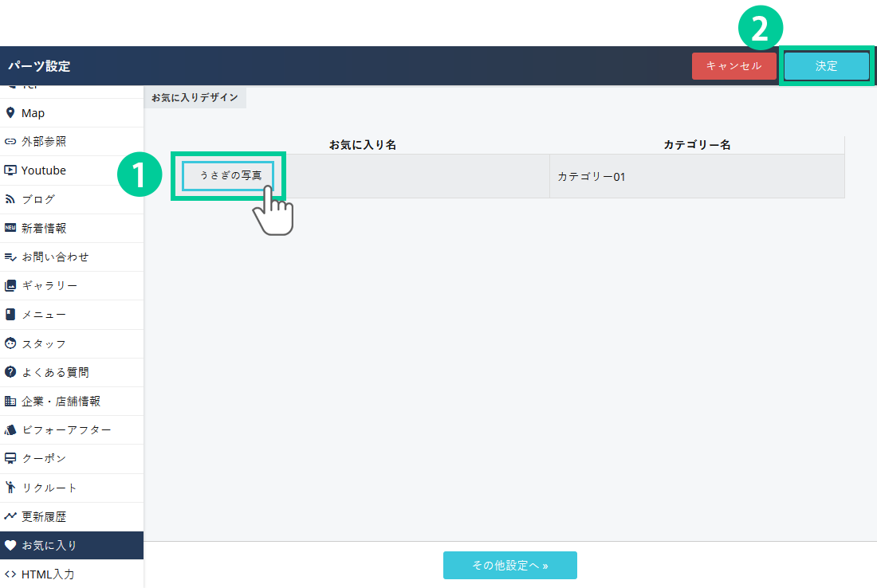Click the Map pin icon
877x588 pixels.
tap(10, 113)
